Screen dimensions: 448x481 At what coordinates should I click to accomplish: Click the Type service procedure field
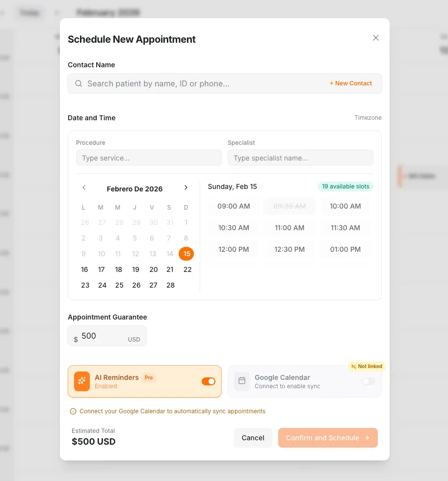pyautogui.click(x=149, y=157)
